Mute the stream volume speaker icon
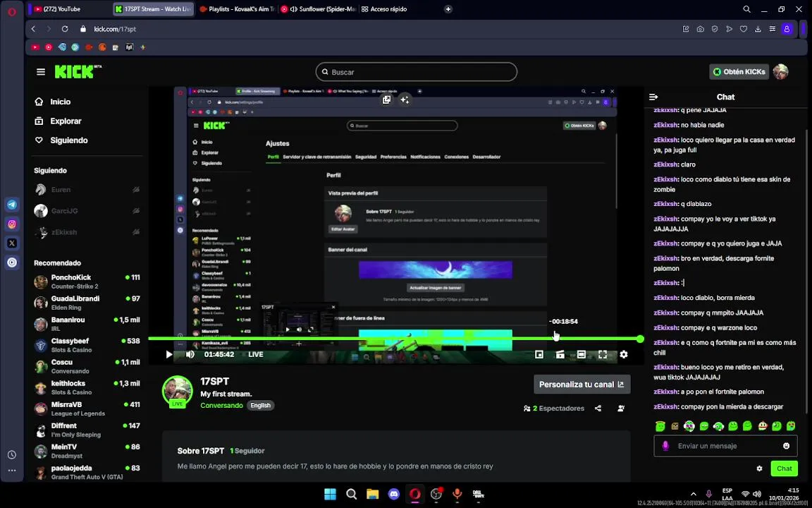The width and height of the screenshot is (812, 508). (190, 355)
